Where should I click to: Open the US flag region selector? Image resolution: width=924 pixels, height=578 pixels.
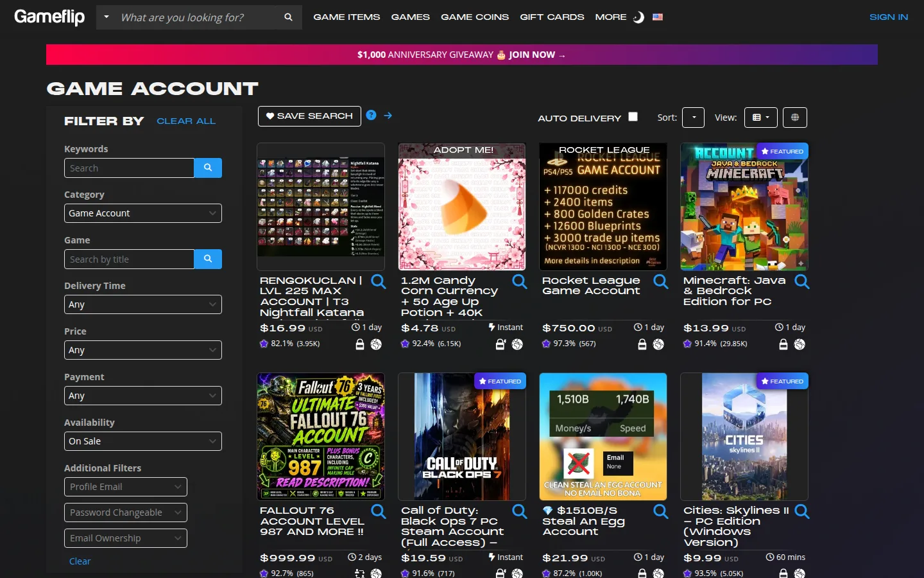658,17
